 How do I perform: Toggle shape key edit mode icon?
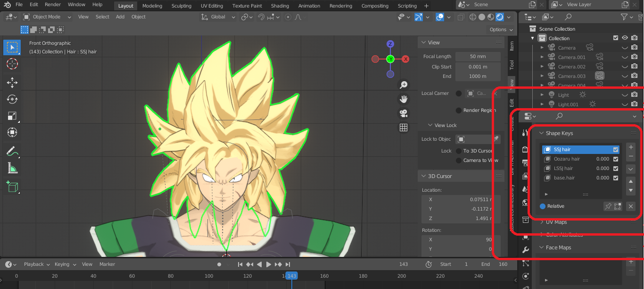tap(618, 206)
